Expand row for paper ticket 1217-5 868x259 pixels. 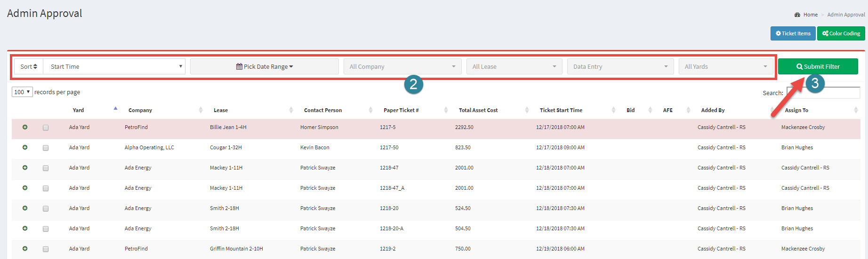coord(25,127)
